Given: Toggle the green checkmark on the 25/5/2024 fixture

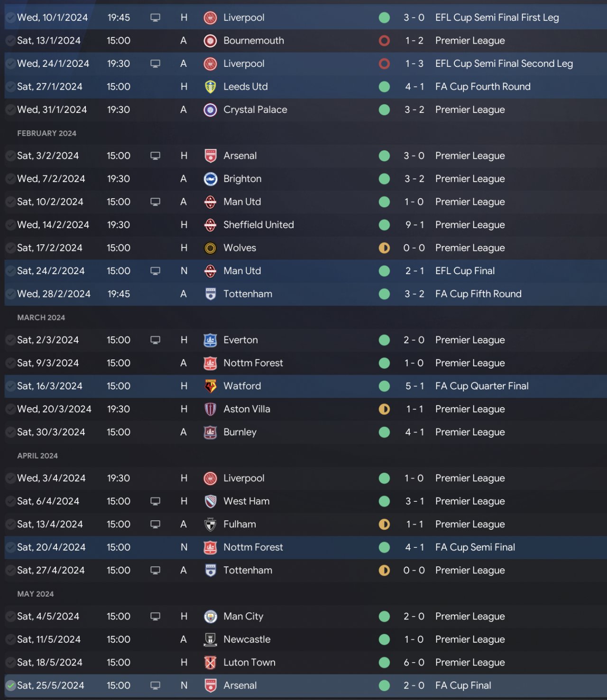Looking at the screenshot, I should [10, 685].
